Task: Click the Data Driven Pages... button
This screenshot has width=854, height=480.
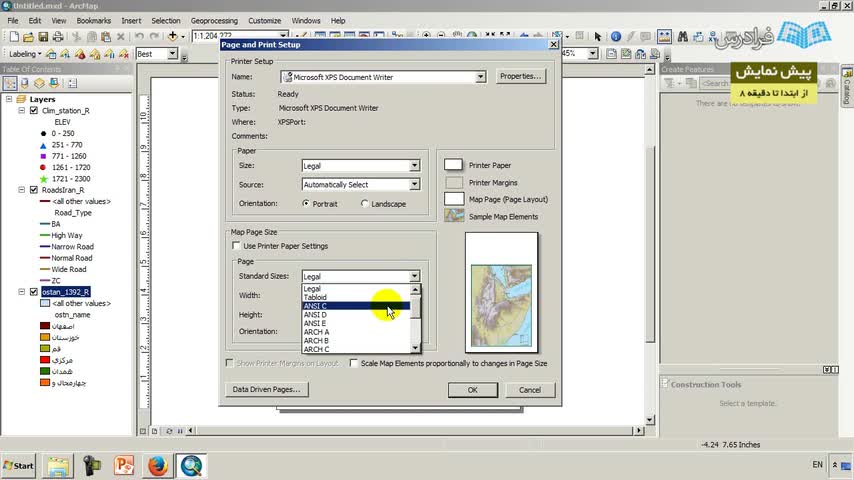Action: coord(266,390)
